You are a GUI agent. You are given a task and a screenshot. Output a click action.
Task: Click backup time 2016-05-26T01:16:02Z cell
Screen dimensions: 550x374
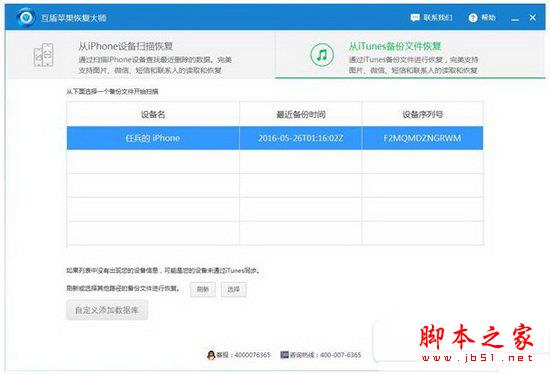click(x=301, y=138)
